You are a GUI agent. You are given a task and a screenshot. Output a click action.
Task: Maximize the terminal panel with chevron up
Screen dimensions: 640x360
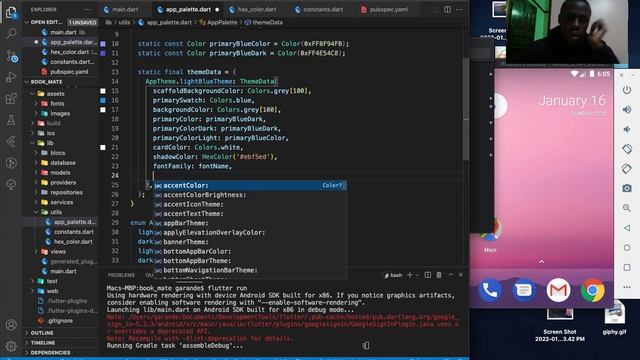[451, 275]
